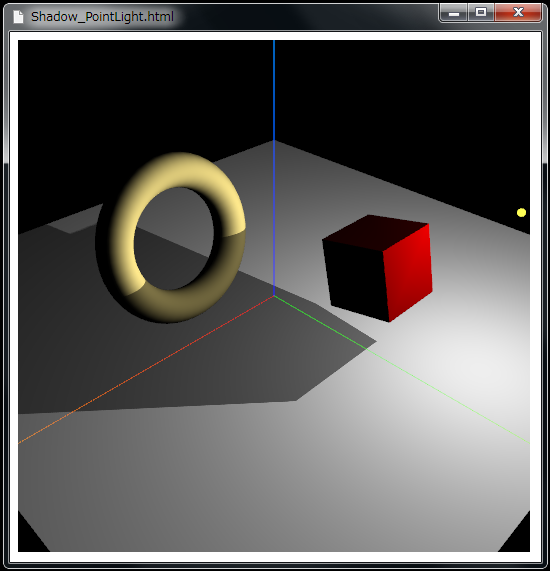
Task: Click the floor's far corner behind blue axis
Action: [274, 141]
